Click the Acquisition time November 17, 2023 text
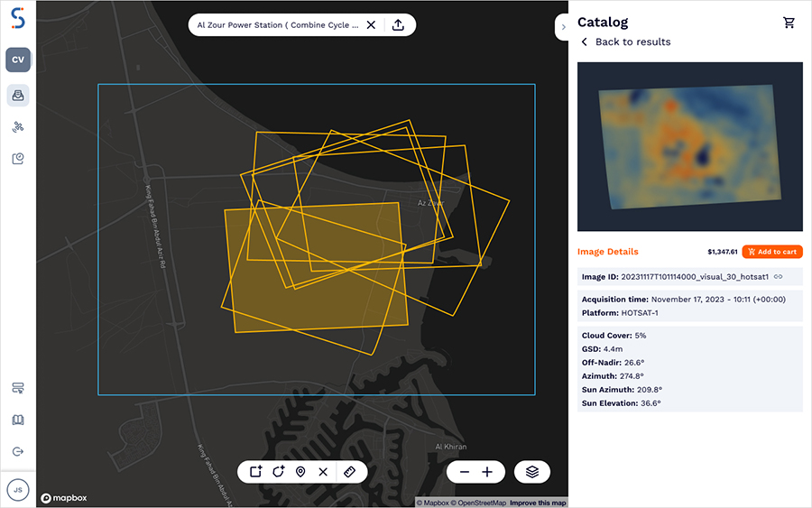 [684, 300]
